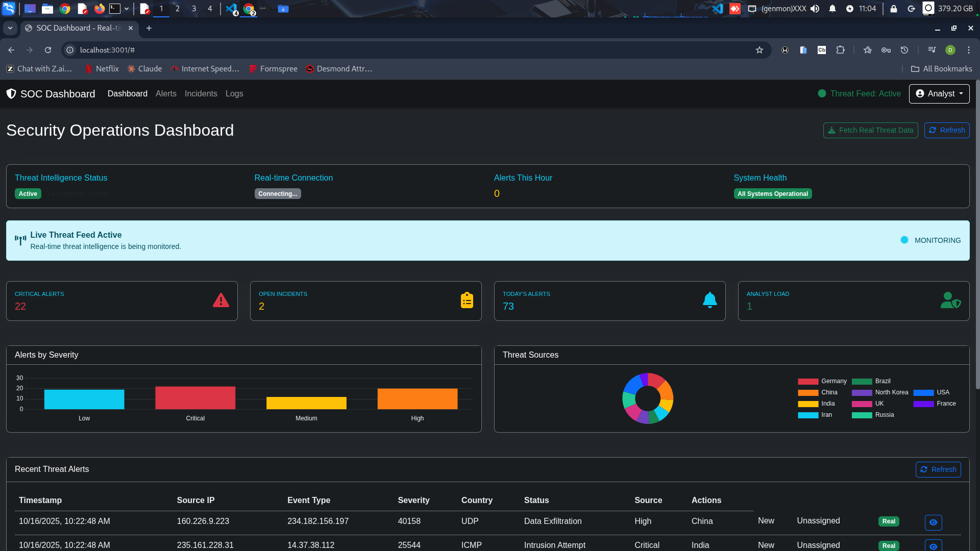
Task: Bookmark this page with the star icon
Action: (x=759, y=50)
